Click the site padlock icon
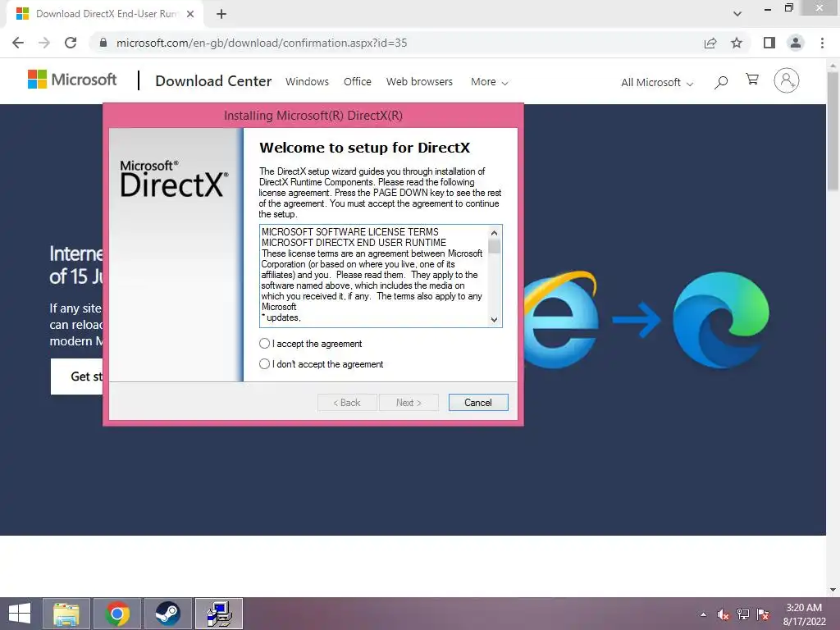840x630 pixels. point(103,43)
